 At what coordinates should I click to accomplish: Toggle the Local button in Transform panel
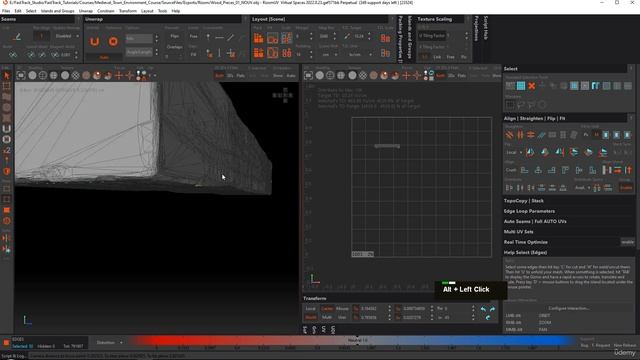point(310,309)
